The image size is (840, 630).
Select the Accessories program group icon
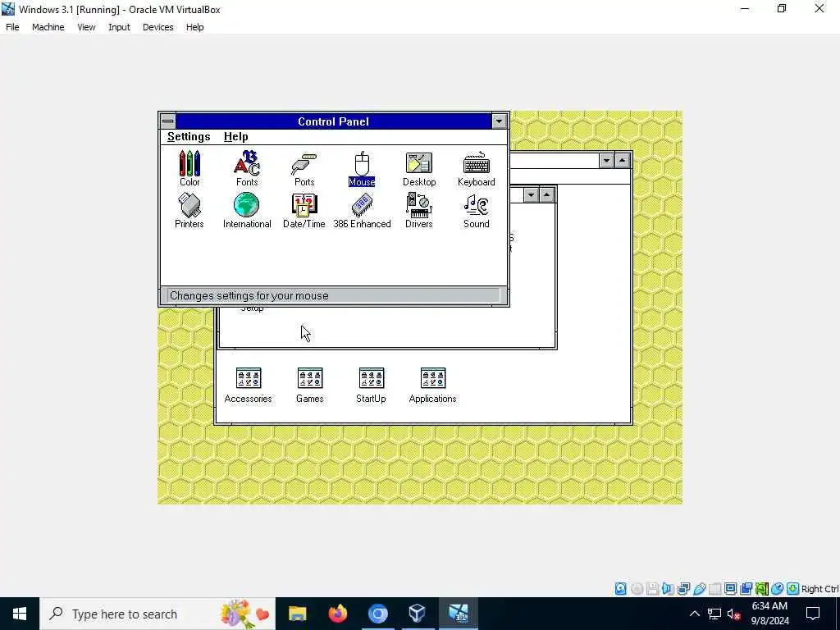[x=248, y=386]
